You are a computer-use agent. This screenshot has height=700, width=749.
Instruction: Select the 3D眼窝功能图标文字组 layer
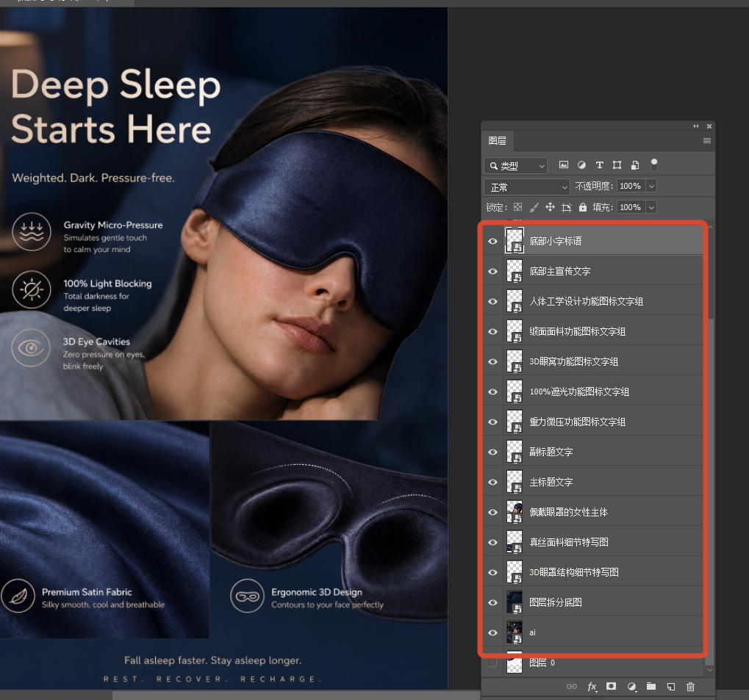[592, 361]
